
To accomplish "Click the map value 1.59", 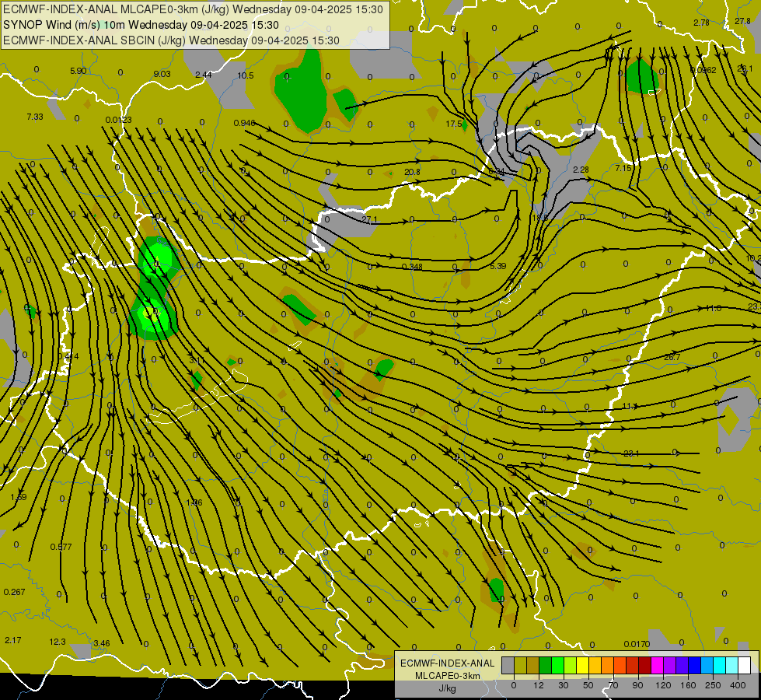I will point(19,497).
